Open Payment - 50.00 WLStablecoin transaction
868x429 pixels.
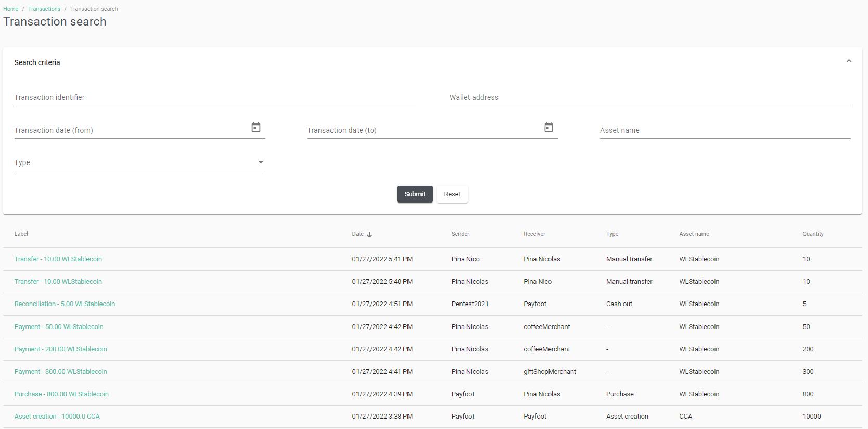point(59,327)
